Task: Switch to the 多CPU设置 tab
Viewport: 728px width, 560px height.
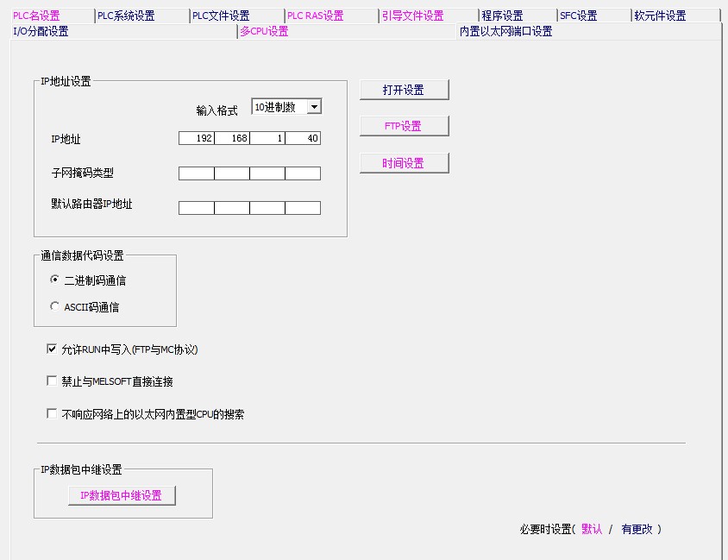Action: point(264,31)
